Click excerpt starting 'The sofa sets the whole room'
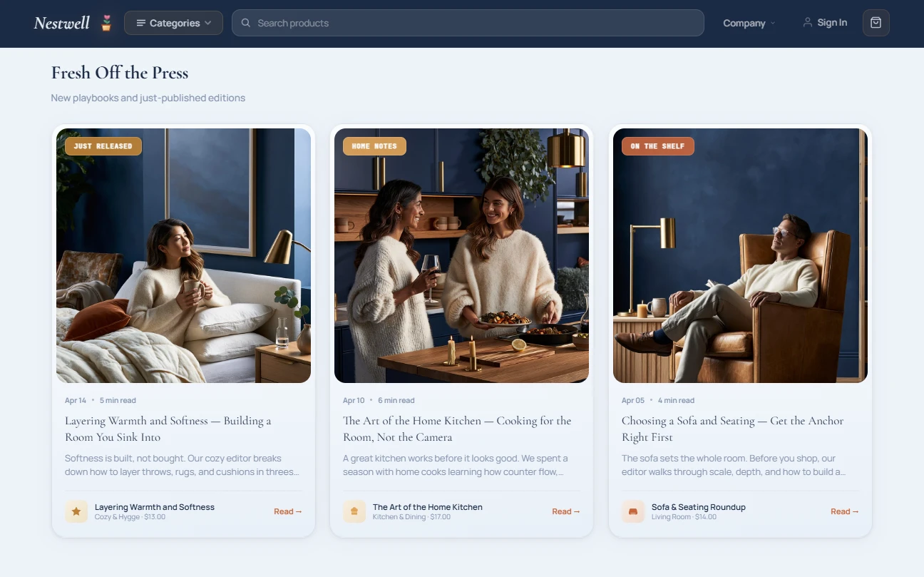Viewport: 924px width, 577px height. (x=734, y=465)
